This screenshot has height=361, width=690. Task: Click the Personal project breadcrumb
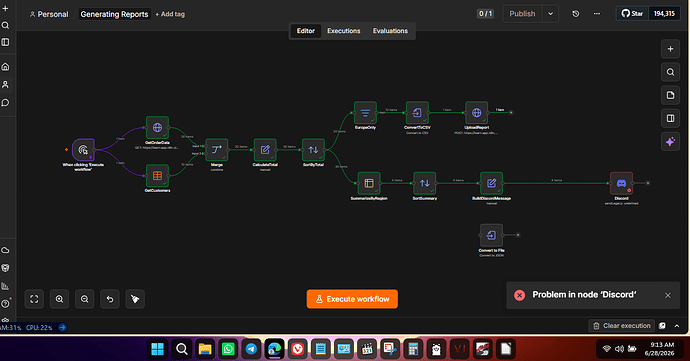pyautogui.click(x=49, y=14)
